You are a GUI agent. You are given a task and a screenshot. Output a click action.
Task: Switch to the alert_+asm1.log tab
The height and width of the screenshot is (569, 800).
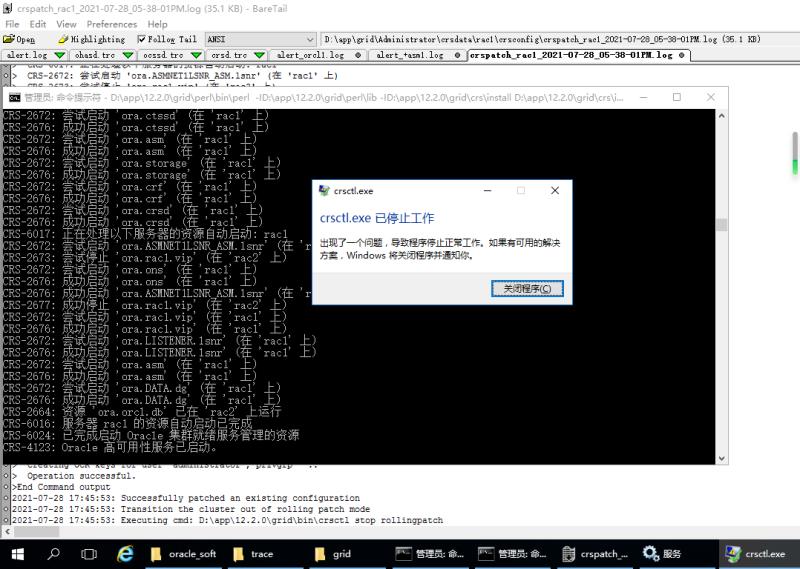pos(410,55)
